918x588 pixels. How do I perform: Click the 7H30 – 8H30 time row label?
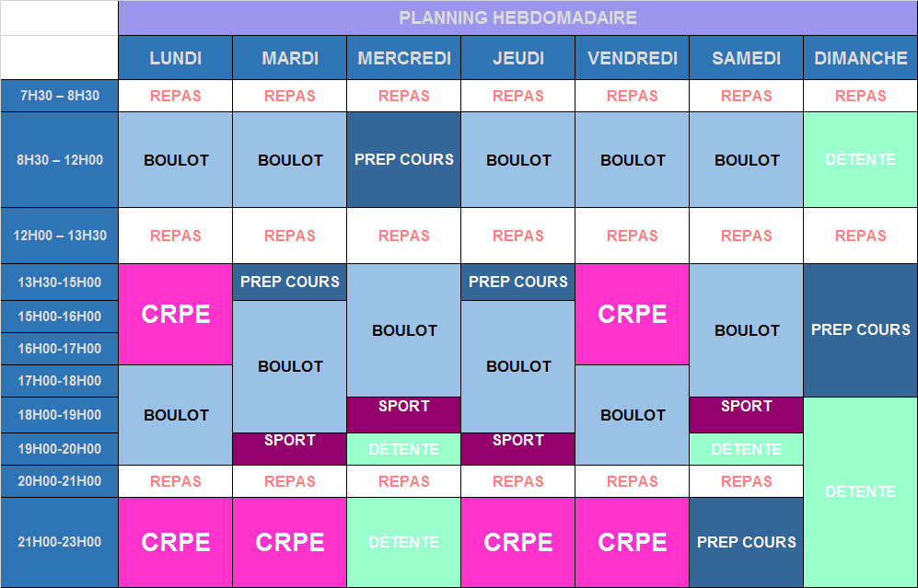(59, 96)
